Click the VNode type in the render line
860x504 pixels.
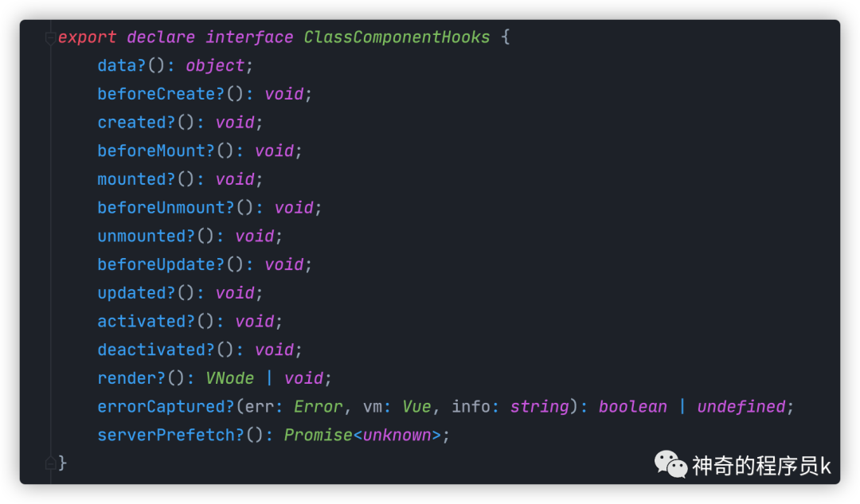(230, 378)
